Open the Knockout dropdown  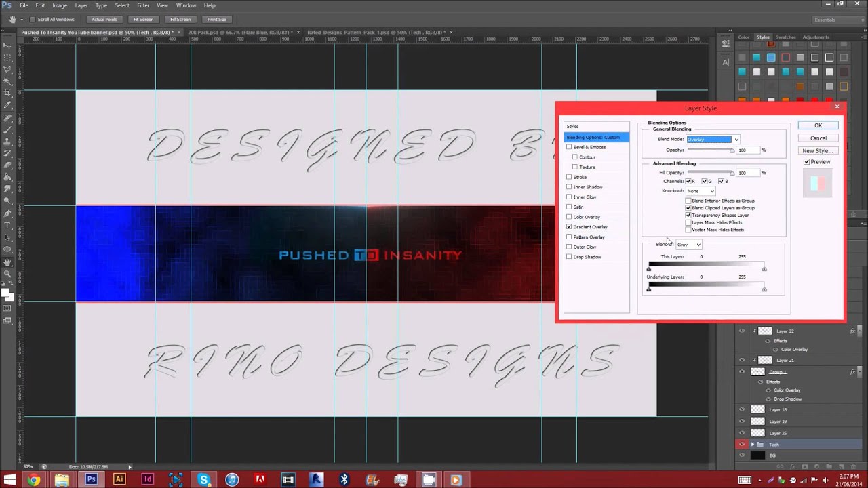pos(701,191)
